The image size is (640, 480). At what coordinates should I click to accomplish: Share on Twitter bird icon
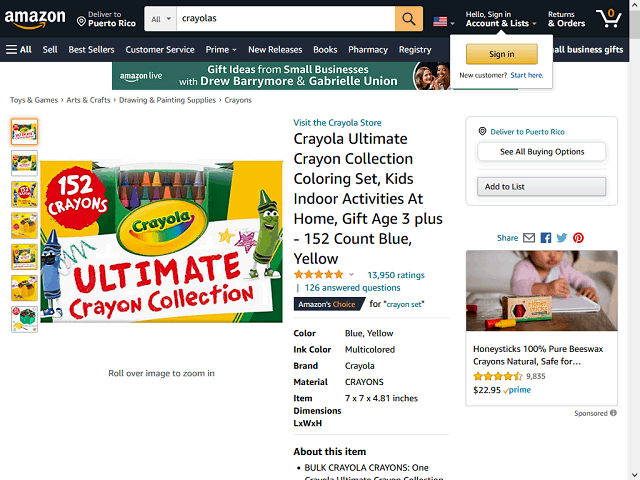pyautogui.click(x=562, y=238)
